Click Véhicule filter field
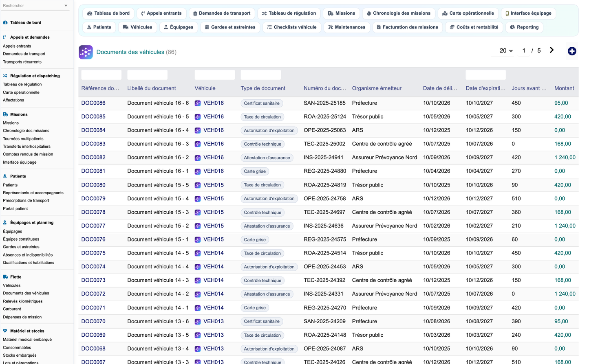 pyautogui.click(x=215, y=75)
